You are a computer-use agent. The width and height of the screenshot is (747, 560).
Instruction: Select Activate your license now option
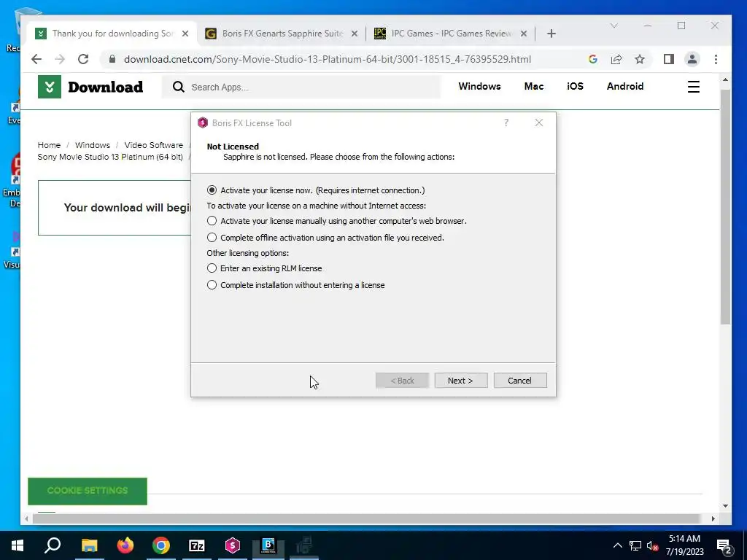315,190
